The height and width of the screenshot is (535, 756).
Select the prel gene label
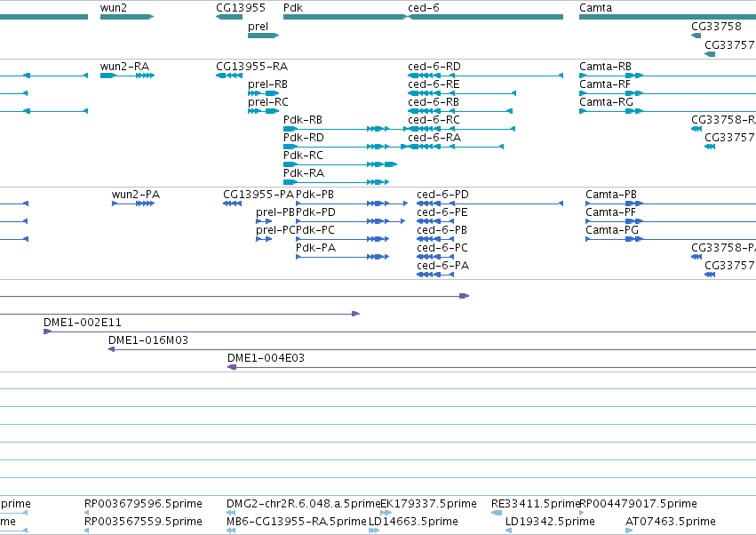(x=258, y=27)
